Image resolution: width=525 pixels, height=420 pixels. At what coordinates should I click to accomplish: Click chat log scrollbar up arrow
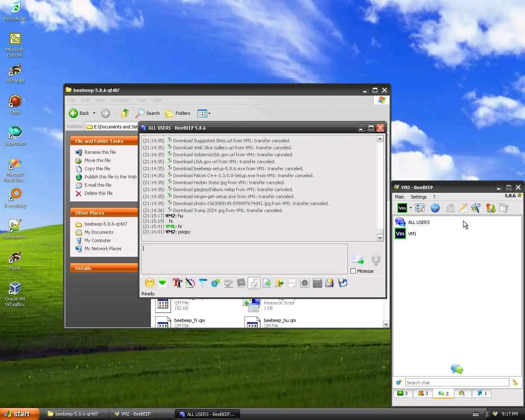coord(380,139)
